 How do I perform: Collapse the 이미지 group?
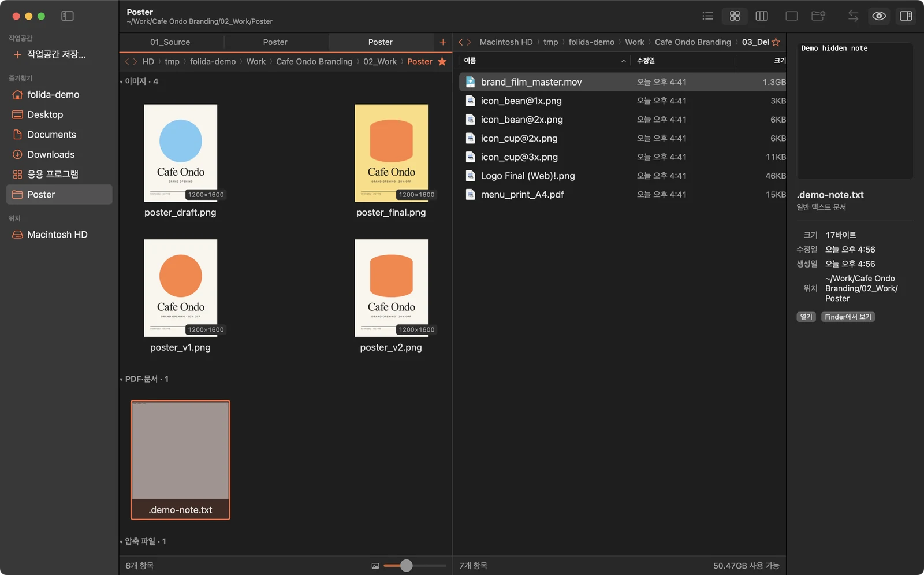coord(121,82)
